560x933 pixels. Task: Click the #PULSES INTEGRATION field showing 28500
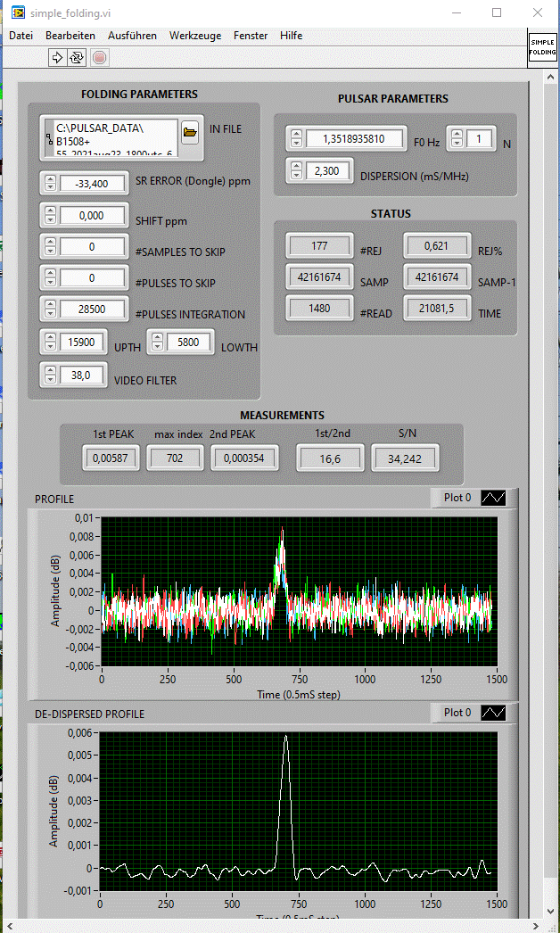(92, 309)
